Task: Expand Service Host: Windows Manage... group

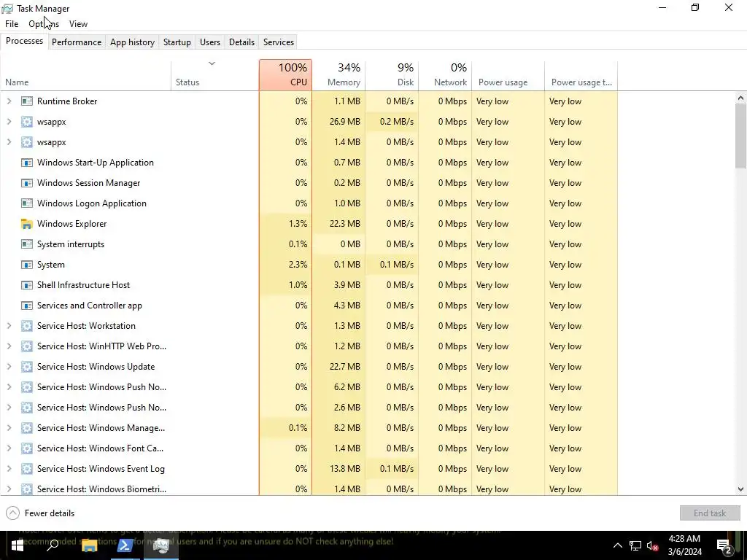Action: (x=9, y=428)
